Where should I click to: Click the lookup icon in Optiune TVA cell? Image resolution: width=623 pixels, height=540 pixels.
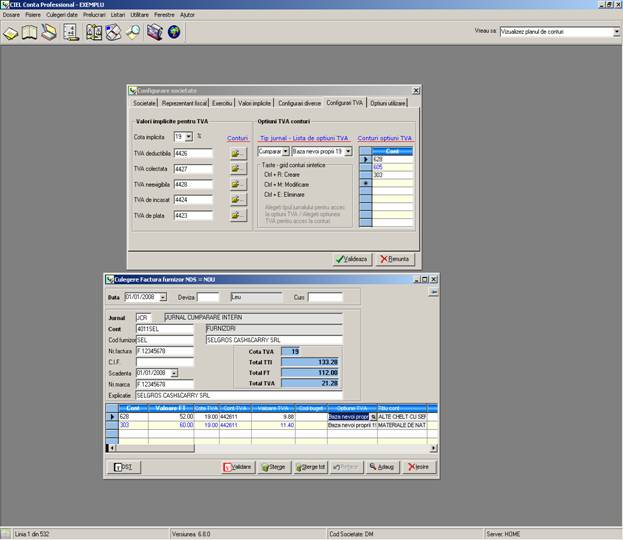click(x=373, y=417)
